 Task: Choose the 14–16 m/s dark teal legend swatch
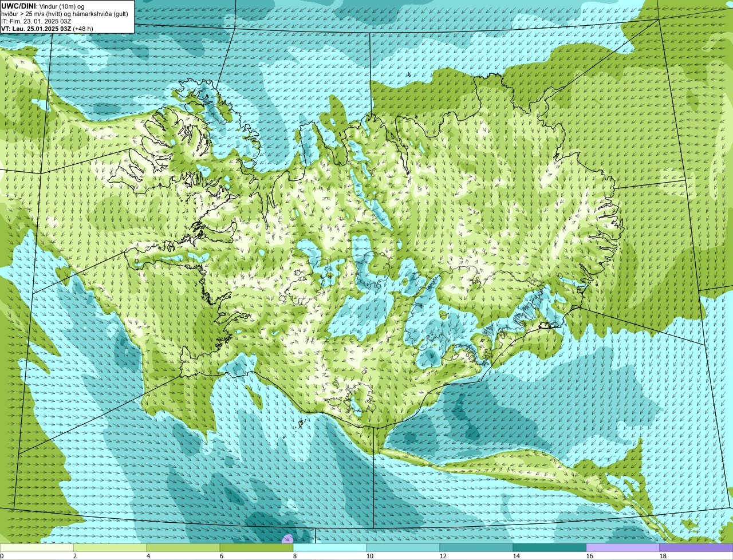(x=550, y=548)
